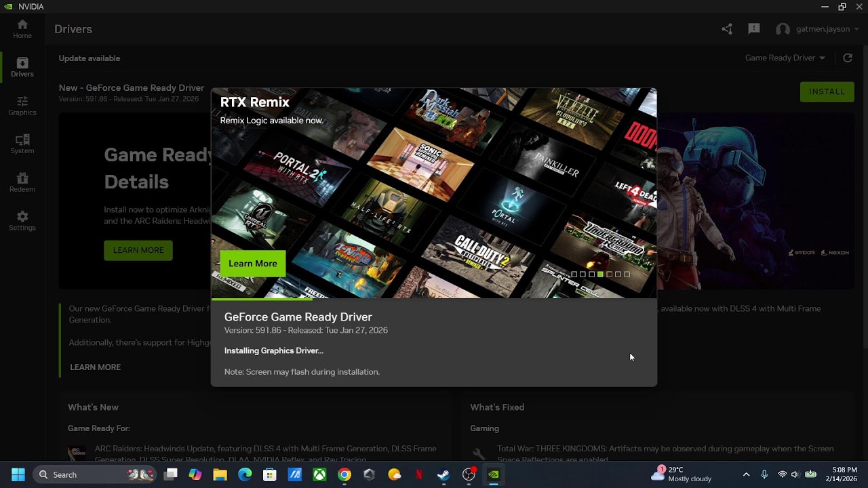Select the third carousel dot on the banner

coord(591,274)
